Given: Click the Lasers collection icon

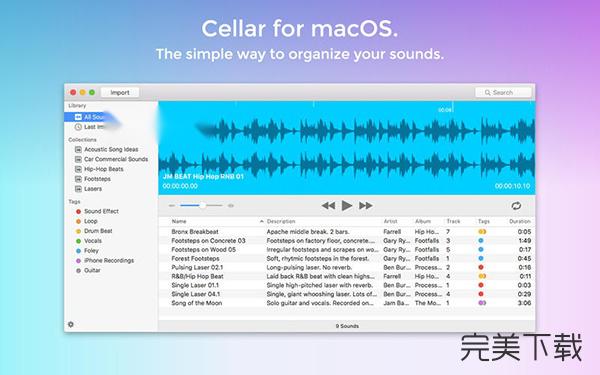Looking at the screenshot, I should click(78, 189).
